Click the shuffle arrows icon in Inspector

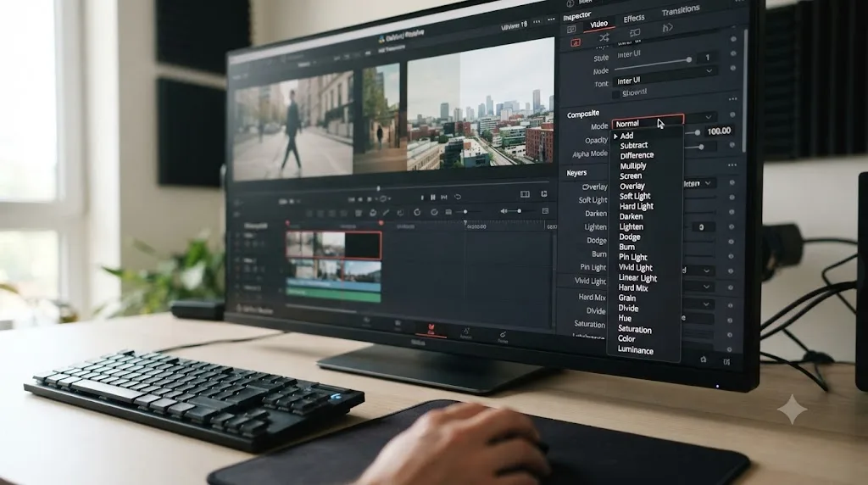(x=604, y=37)
